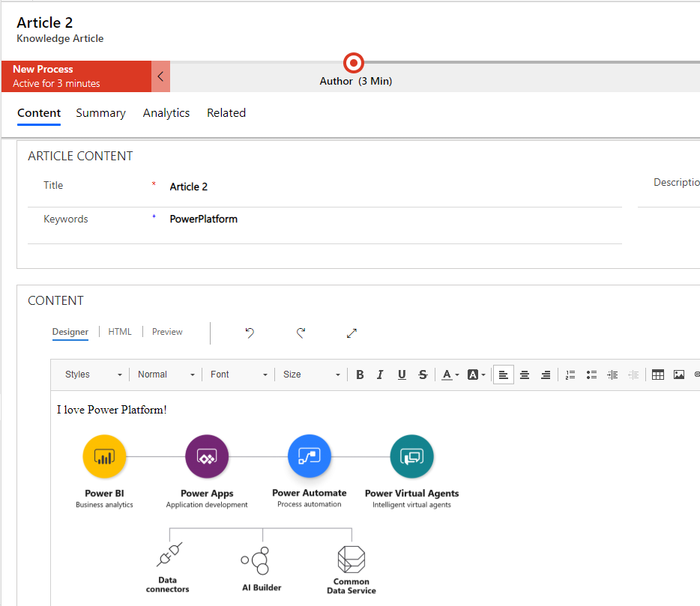Toggle italic text formatting
The width and height of the screenshot is (700, 606).
click(380, 375)
